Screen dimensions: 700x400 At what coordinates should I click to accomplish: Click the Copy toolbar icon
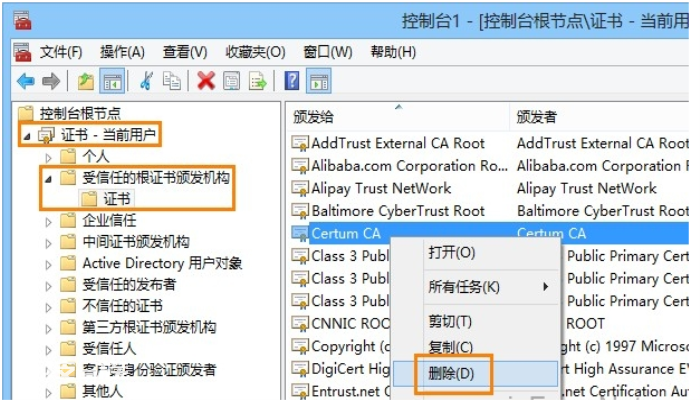pyautogui.click(x=172, y=81)
